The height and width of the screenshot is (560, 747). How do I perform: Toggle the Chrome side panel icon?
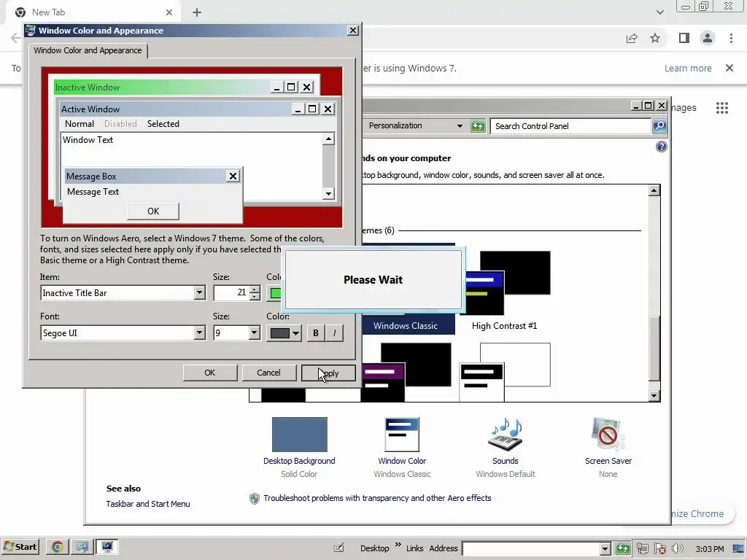point(684,38)
